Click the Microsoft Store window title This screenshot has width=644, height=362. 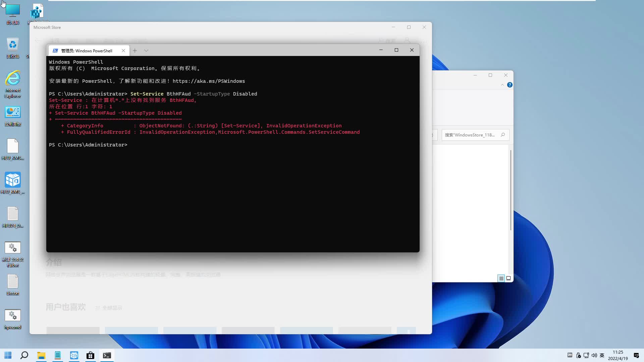47,27
